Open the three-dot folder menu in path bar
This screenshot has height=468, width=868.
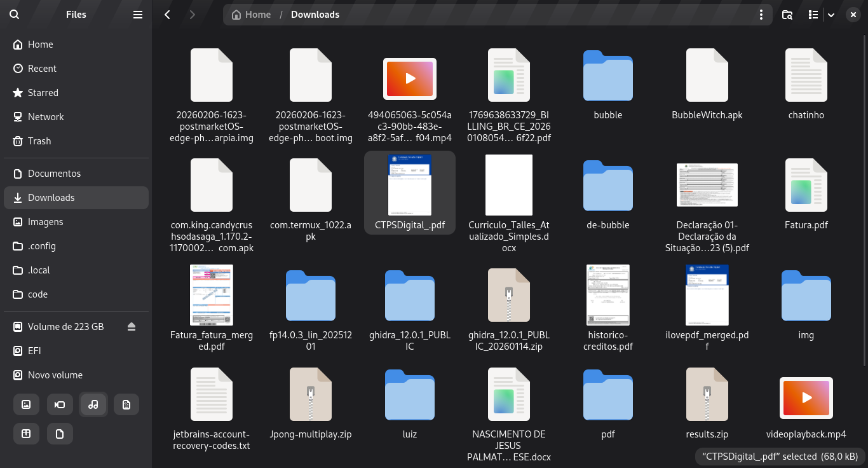[x=761, y=15]
